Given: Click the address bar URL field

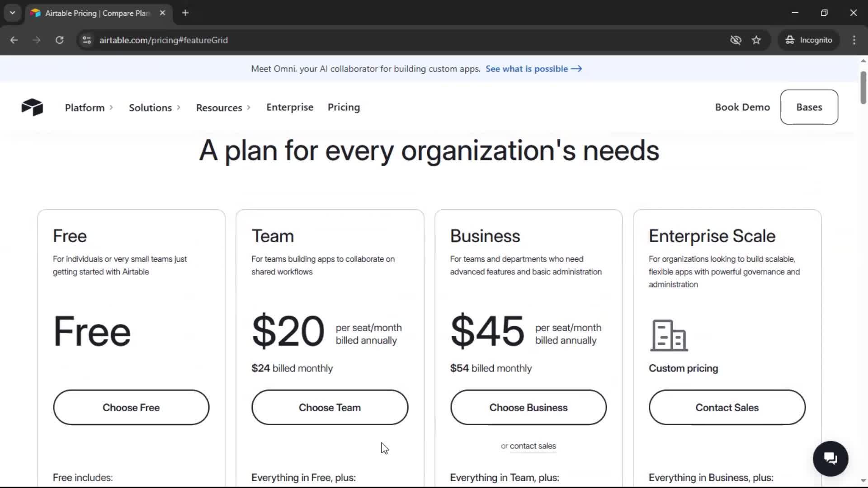Looking at the screenshot, I should 402,40.
